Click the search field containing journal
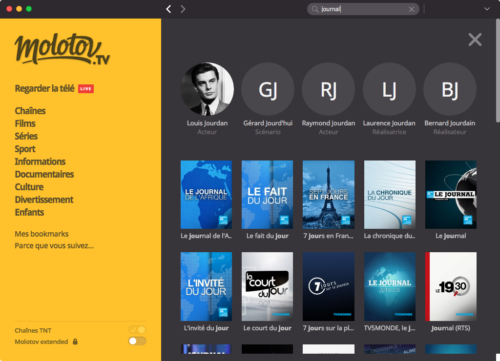Viewport: 500px width, 361px height. [363, 9]
